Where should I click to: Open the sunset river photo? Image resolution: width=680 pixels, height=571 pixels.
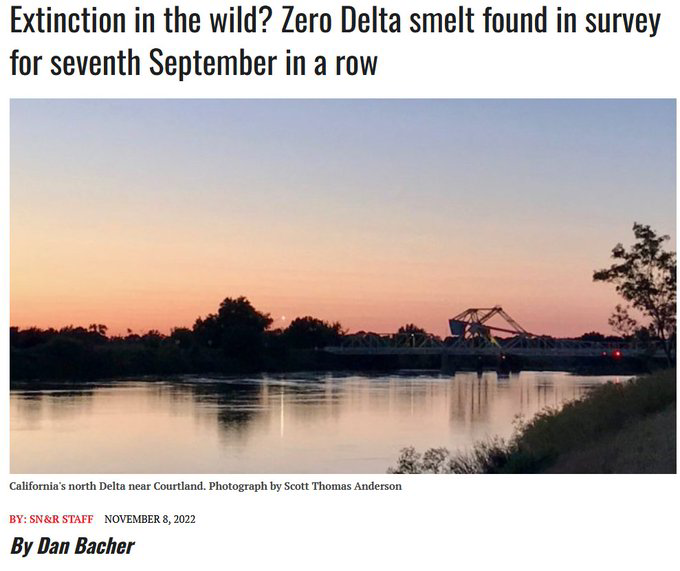[x=343, y=285]
